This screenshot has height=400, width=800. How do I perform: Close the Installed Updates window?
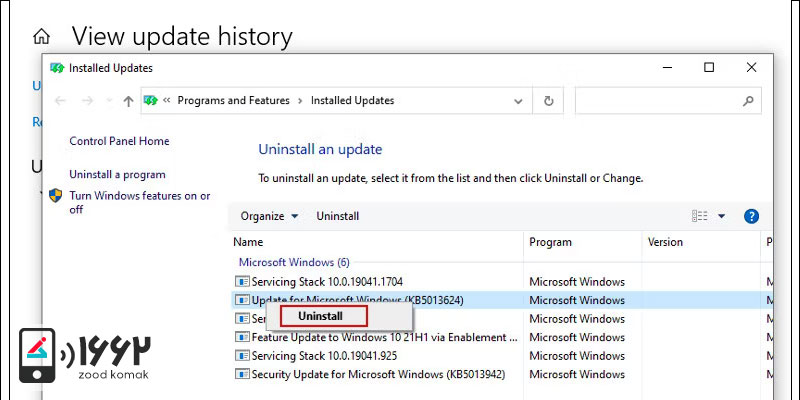click(751, 67)
